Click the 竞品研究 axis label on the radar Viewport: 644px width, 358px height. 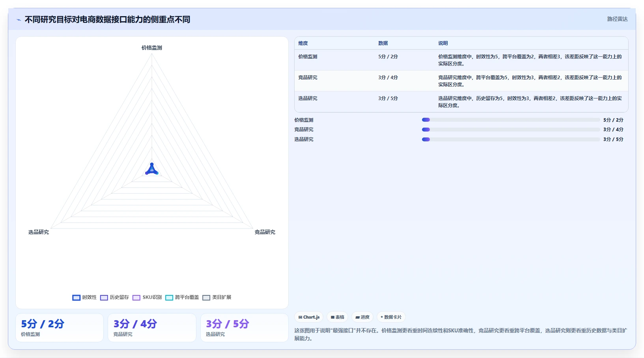pos(265,232)
